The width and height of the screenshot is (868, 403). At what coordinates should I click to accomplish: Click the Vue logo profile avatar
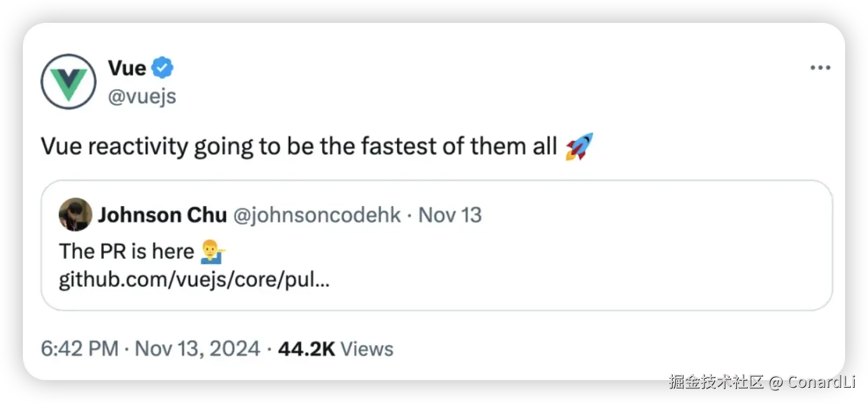(69, 82)
